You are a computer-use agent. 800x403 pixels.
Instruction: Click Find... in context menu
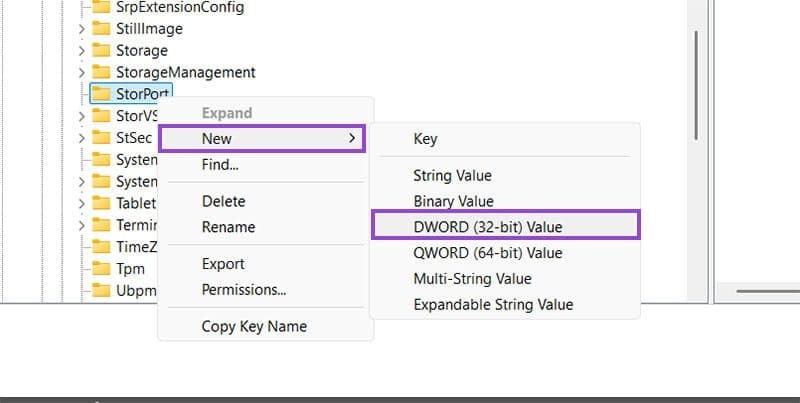tap(220, 164)
